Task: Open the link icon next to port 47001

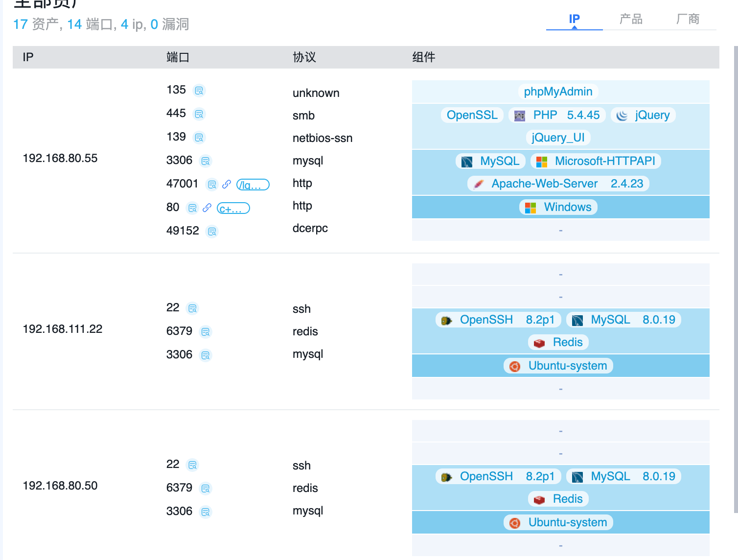Action: 226,185
